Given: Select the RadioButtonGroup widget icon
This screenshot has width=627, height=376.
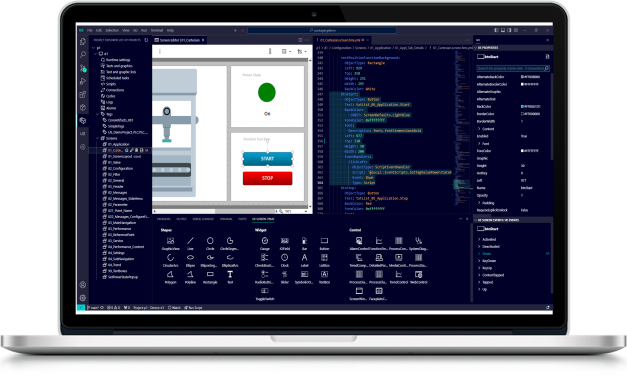Looking at the screenshot, I should pyautogui.click(x=265, y=274).
